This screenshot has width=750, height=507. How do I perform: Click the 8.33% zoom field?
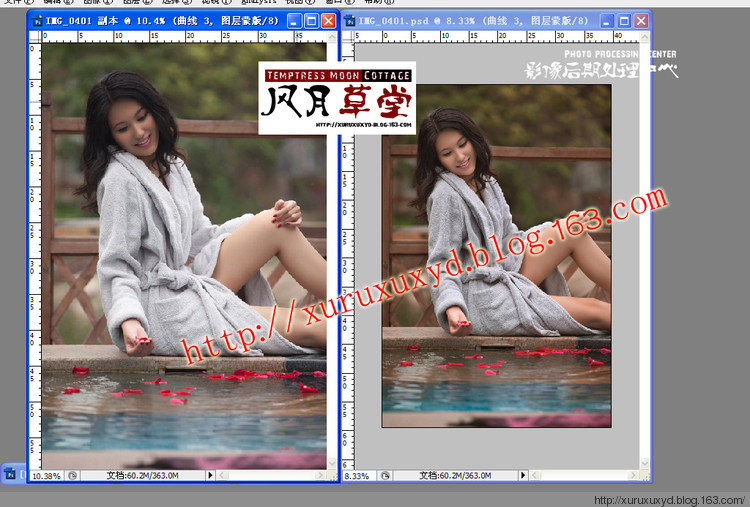tap(359, 476)
